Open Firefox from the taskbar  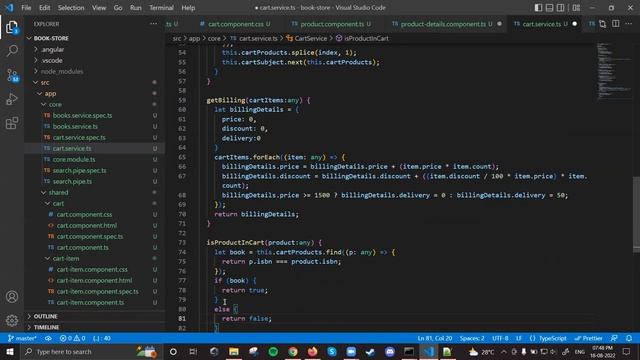pos(312,352)
